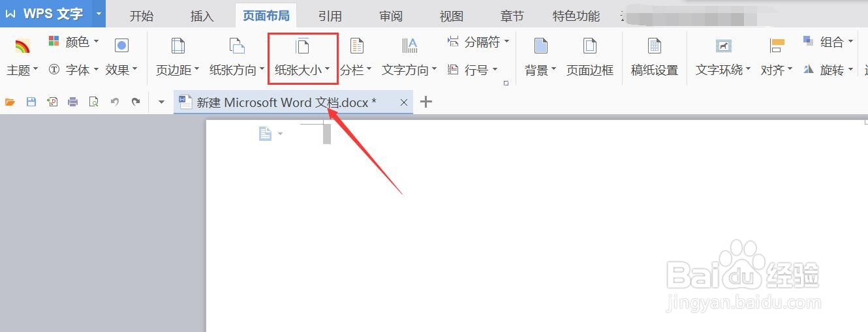Click the Columns (分栏) icon
The height and width of the screenshot is (332, 868).
356,46
